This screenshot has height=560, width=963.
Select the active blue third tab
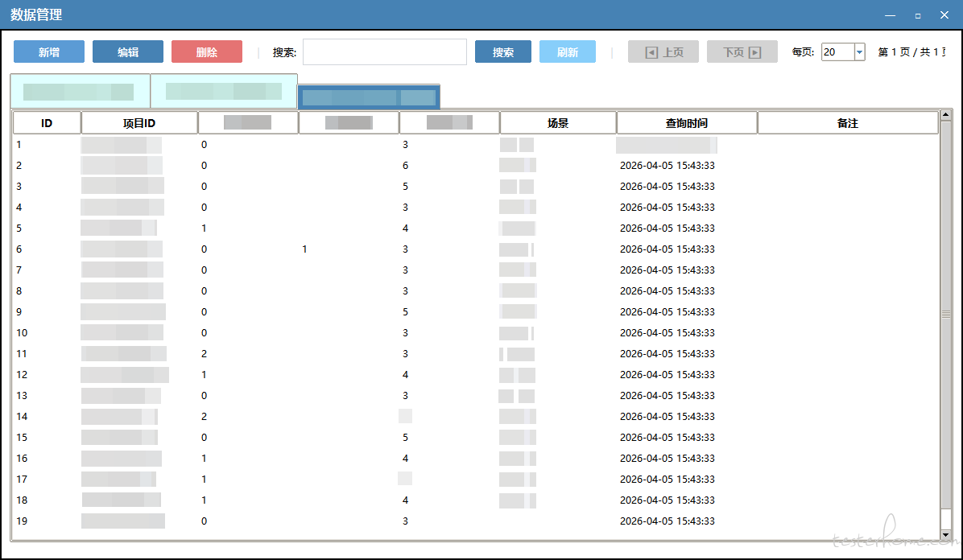point(369,97)
